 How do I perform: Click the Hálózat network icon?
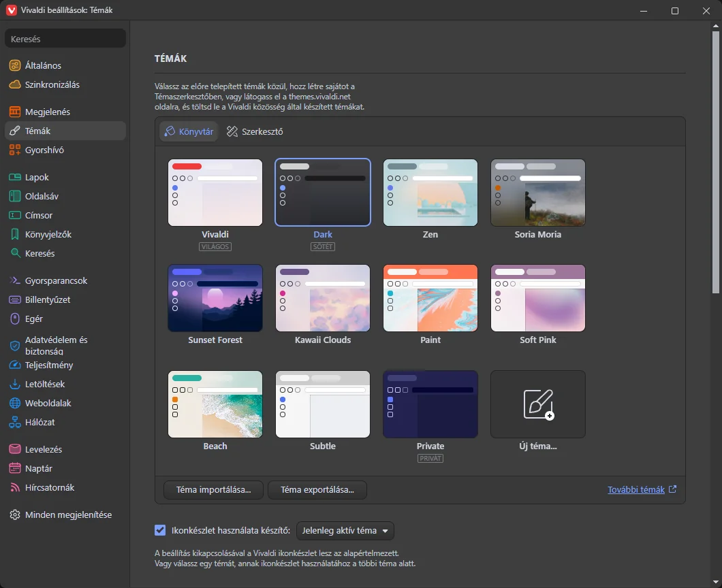pyautogui.click(x=15, y=422)
